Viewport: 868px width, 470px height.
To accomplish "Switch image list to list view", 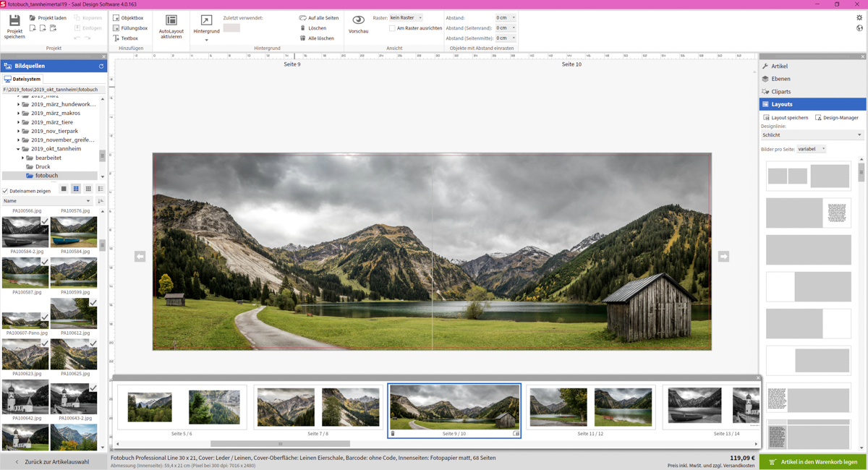I will pos(101,189).
